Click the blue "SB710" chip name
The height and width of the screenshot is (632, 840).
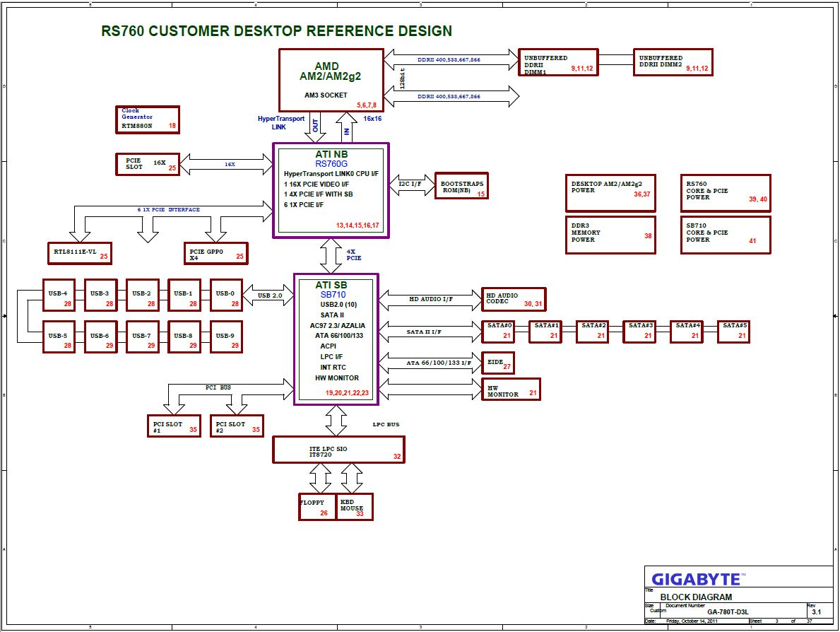click(333, 295)
